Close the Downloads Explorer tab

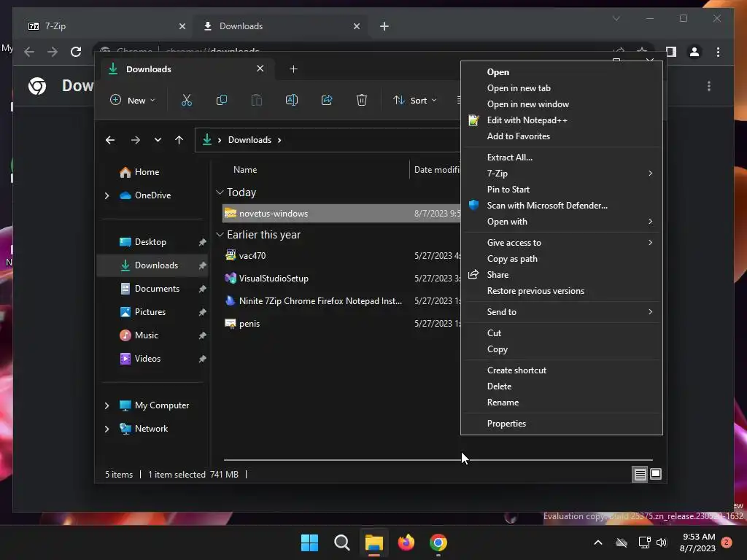pyautogui.click(x=260, y=69)
